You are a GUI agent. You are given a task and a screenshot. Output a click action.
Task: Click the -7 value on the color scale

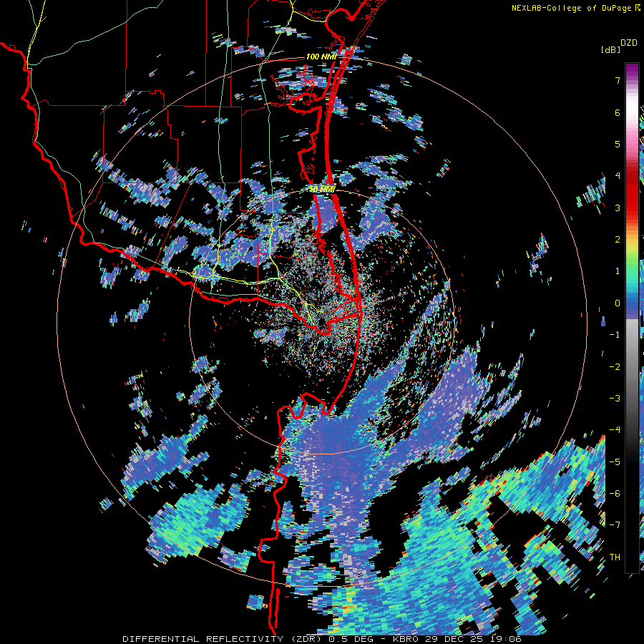tap(615, 525)
